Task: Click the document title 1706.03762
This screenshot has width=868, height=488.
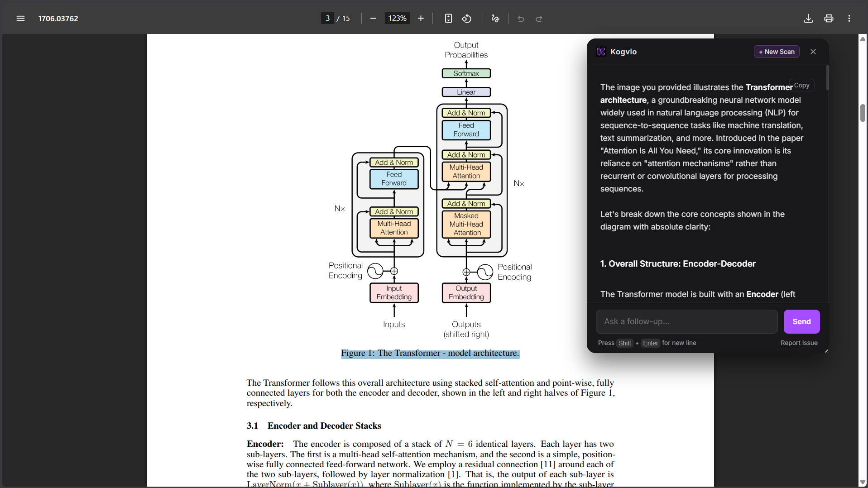Action: tap(58, 19)
